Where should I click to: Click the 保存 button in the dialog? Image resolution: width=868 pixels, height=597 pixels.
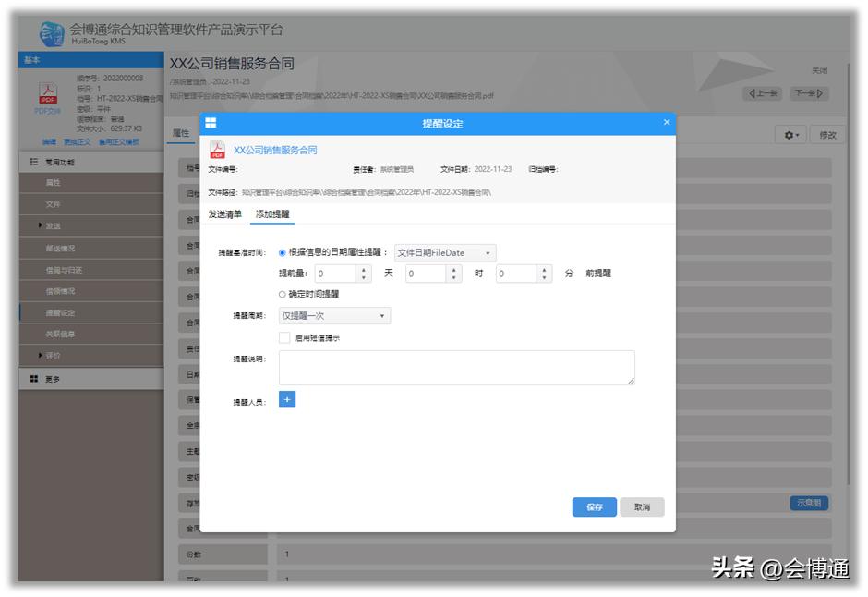tap(594, 506)
